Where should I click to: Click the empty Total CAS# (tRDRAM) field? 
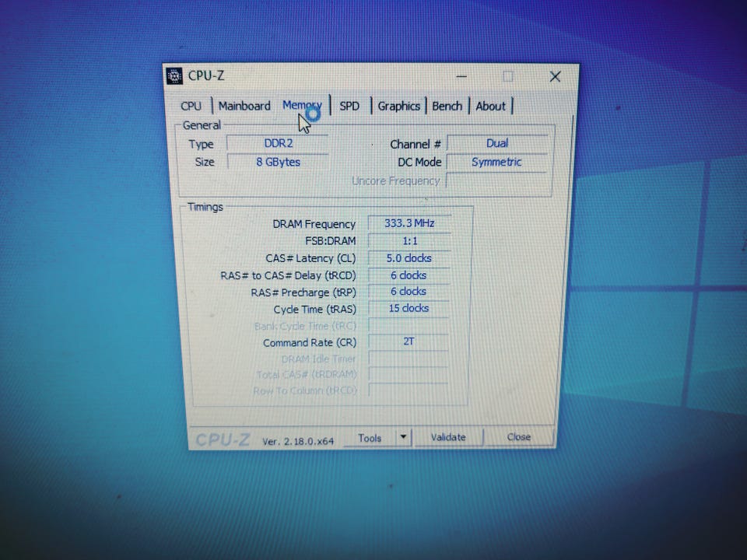(409, 374)
